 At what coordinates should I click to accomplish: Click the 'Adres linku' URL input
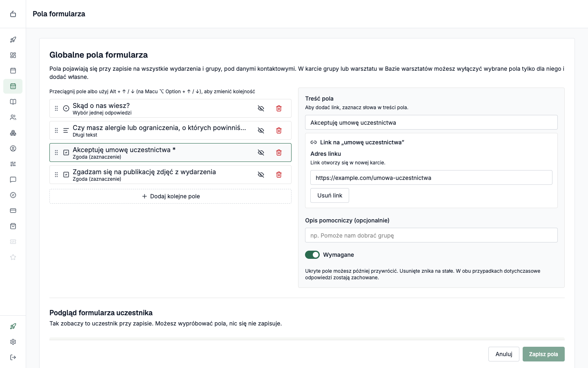point(431,177)
